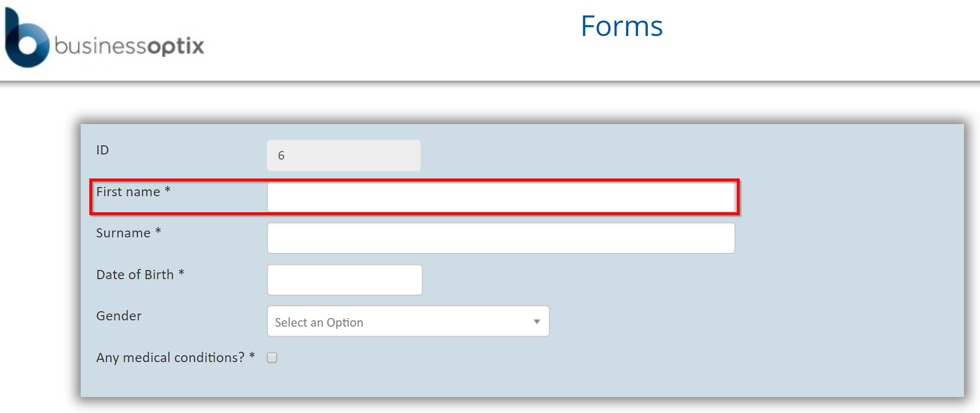Click the Gender dropdown arrow
980x413 pixels.
coord(536,321)
